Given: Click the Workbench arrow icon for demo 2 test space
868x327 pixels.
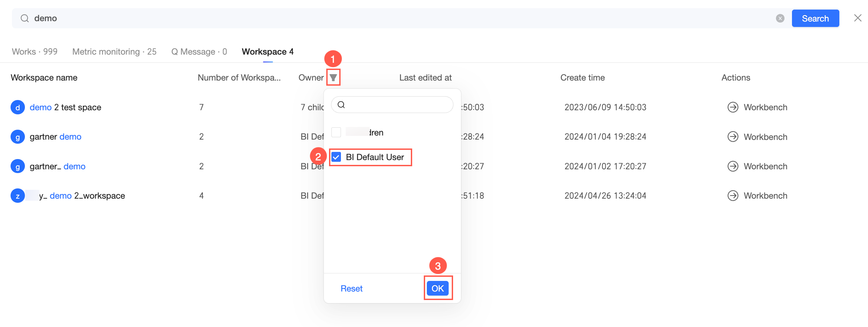Looking at the screenshot, I should click(x=733, y=107).
